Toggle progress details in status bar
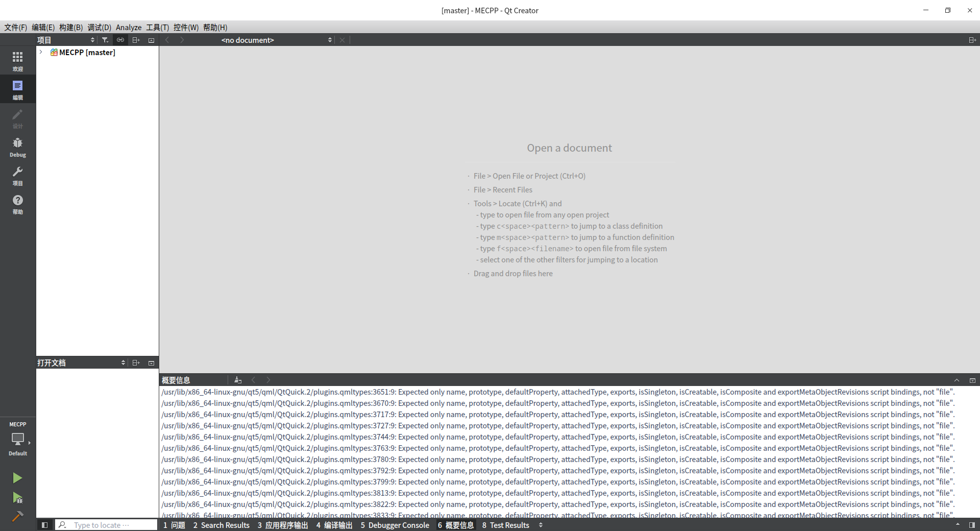This screenshot has width=980, height=531. point(958,525)
